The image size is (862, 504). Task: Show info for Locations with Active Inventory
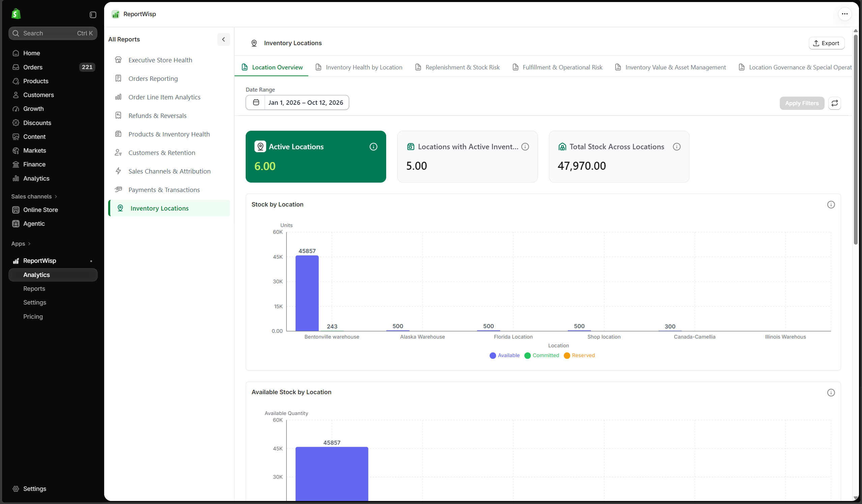click(x=525, y=147)
